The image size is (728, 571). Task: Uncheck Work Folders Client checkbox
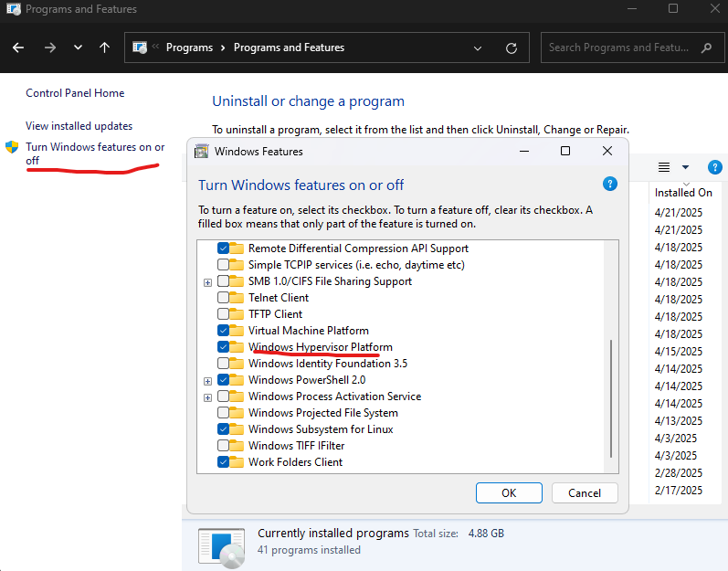coord(223,462)
